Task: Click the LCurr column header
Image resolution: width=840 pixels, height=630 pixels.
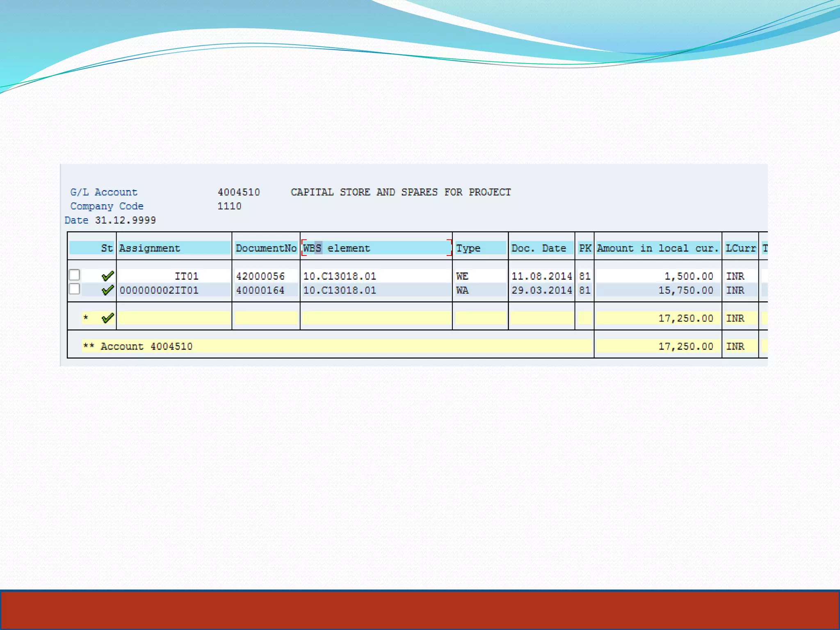Action: tap(740, 248)
